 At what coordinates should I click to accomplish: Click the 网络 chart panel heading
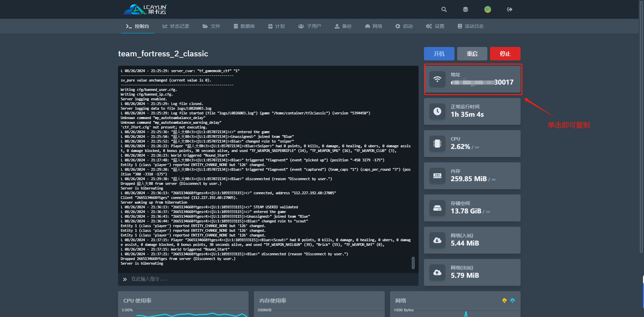pos(400,301)
